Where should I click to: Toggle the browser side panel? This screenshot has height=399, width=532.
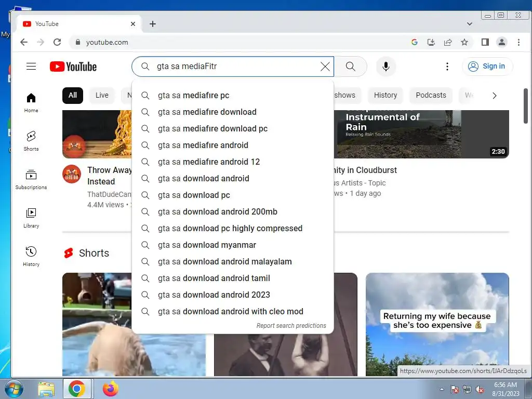tap(485, 42)
